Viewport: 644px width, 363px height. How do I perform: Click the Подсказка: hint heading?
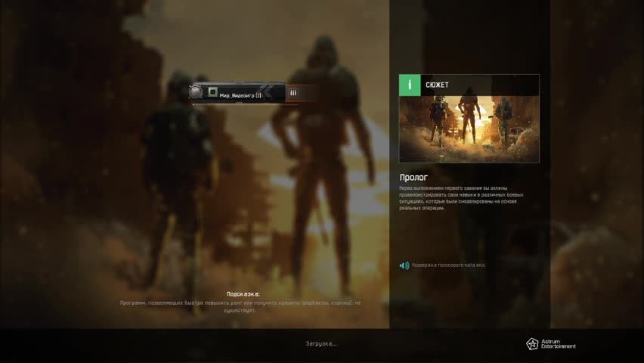pos(243,294)
